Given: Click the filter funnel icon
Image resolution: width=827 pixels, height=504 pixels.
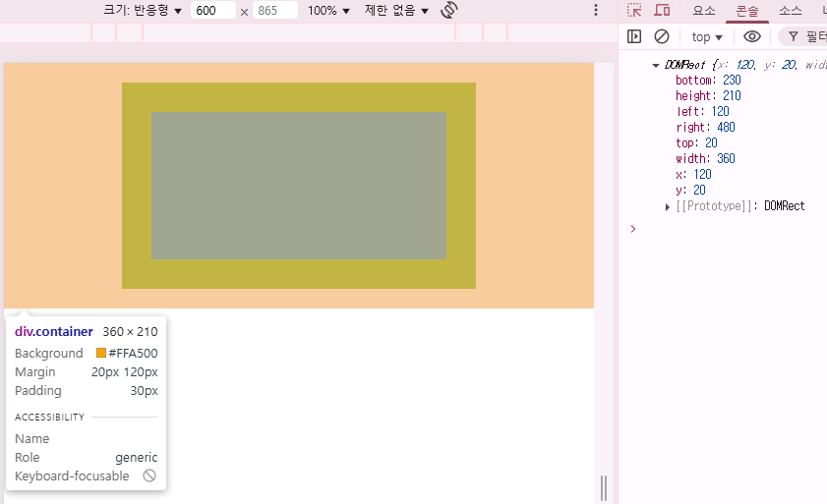Looking at the screenshot, I should (x=794, y=36).
